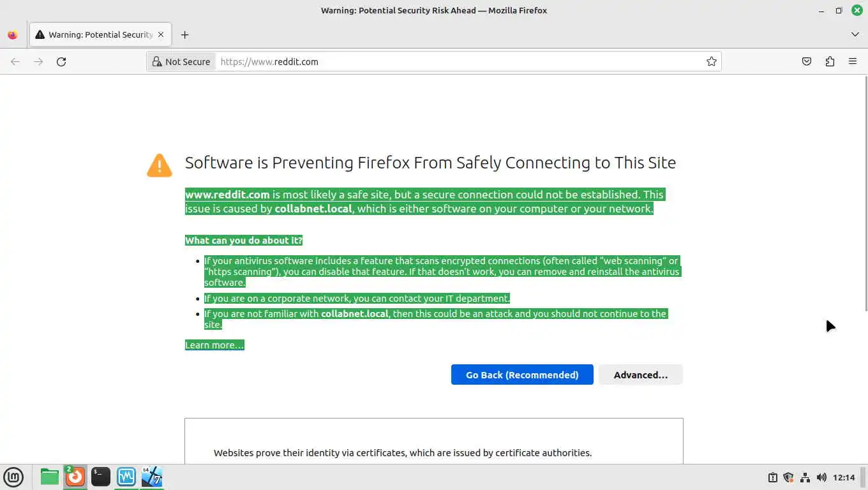Close the Warning: Potential Security tab

click(161, 34)
